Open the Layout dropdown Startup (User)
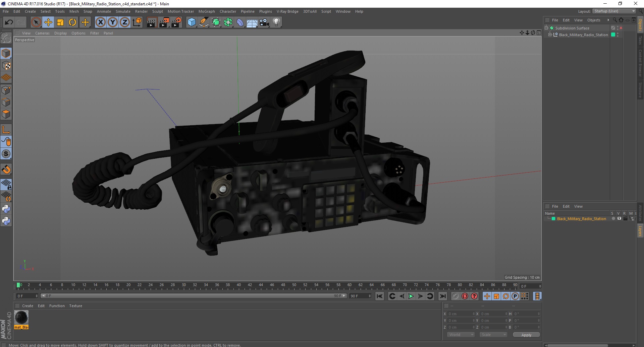The width and height of the screenshot is (644, 347). (x=614, y=11)
